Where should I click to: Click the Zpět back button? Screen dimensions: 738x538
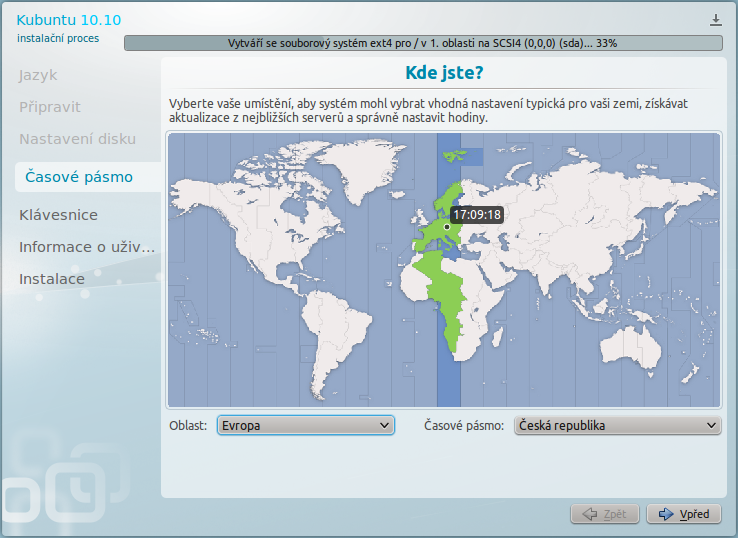[x=605, y=514]
